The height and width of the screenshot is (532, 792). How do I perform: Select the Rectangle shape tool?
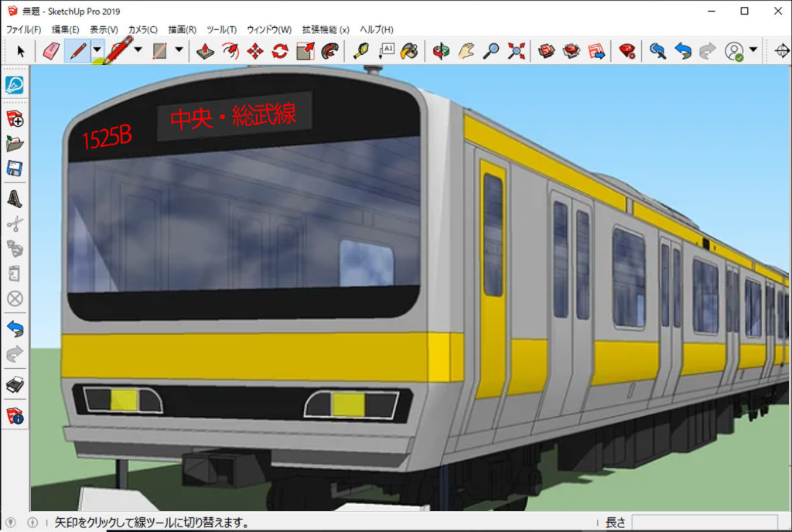pos(159,51)
